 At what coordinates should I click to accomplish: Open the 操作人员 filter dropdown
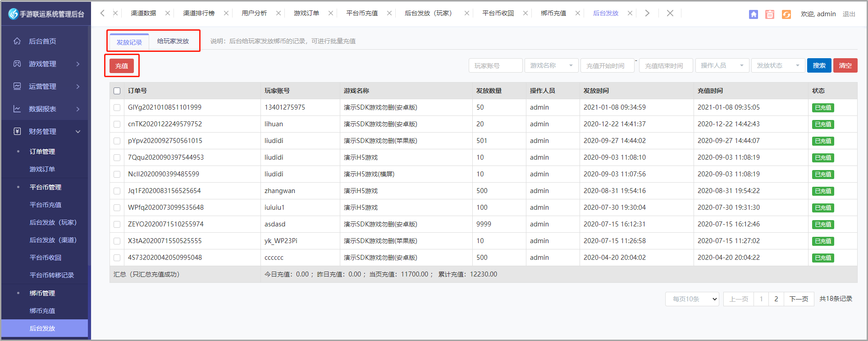tap(722, 65)
